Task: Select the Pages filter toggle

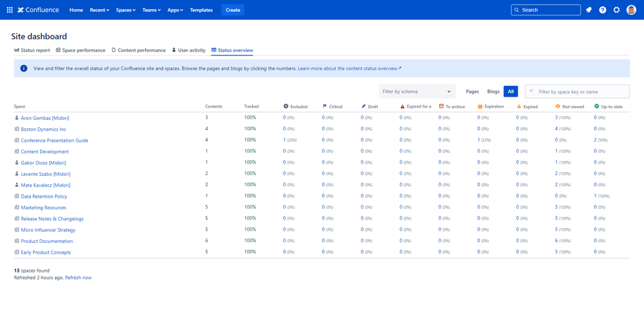Action: click(472, 91)
